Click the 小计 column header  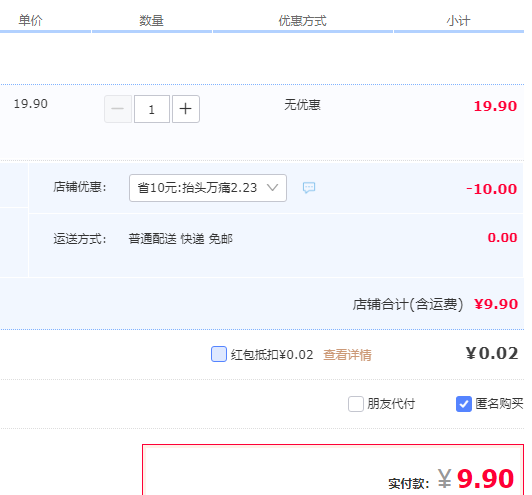[458, 21]
